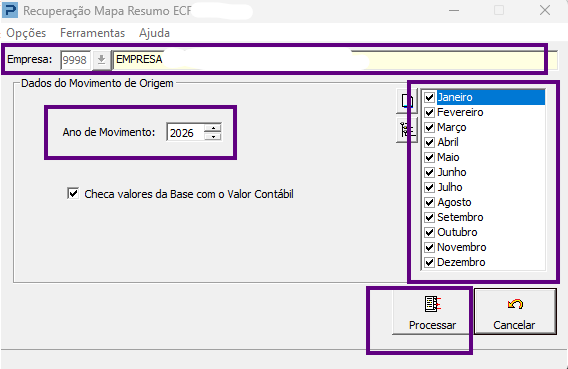Viewport: 568px width, 369px height.
Task: Toggle the Outubro month checkbox
Action: [x=430, y=232]
